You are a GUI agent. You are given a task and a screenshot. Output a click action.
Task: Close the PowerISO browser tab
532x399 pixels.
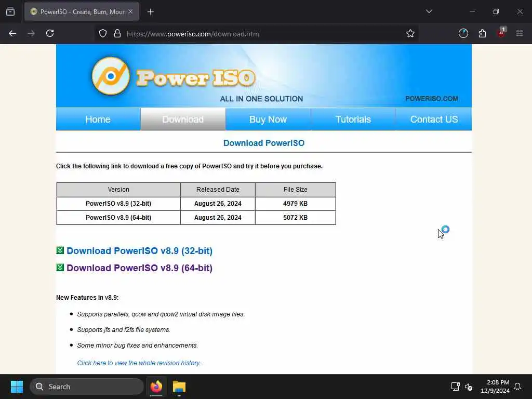(x=130, y=11)
